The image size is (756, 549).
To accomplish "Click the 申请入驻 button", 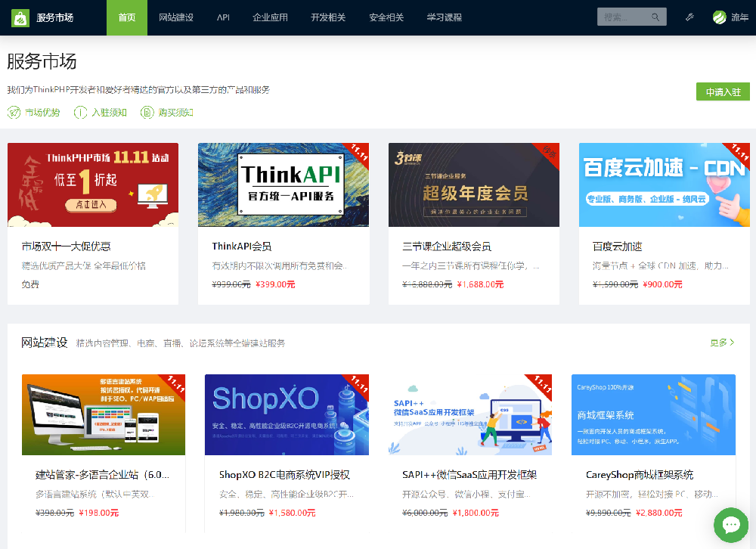I will (722, 91).
